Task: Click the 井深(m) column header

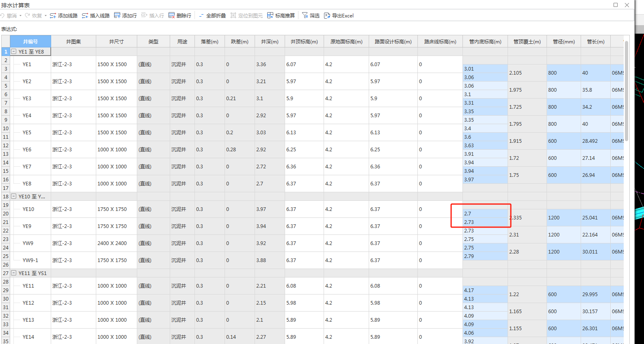Action: pos(270,41)
